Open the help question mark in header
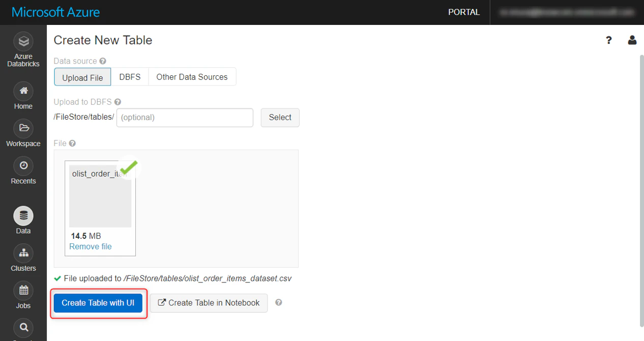Image resolution: width=644 pixels, height=341 pixels. pyautogui.click(x=608, y=40)
